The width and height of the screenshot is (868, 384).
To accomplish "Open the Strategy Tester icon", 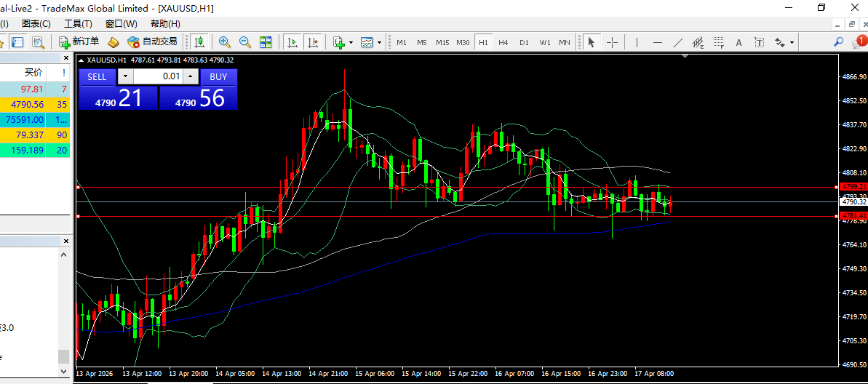I will tap(38, 42).
